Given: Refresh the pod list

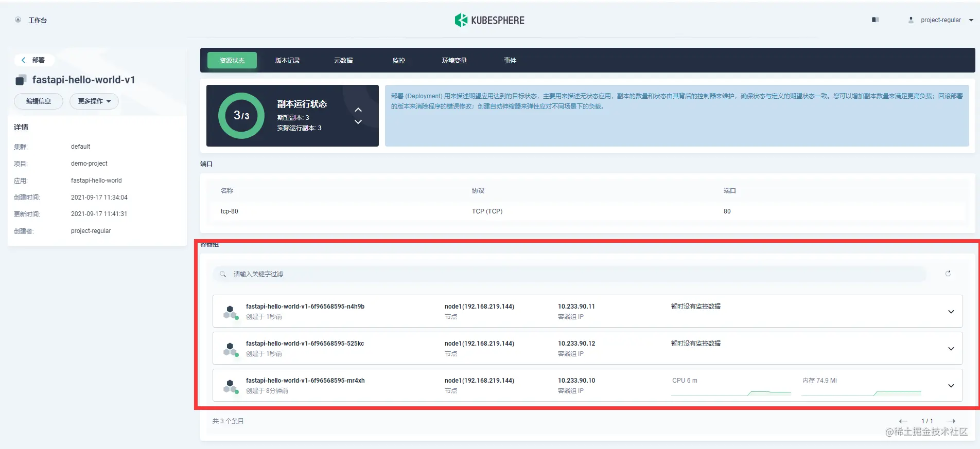Looking at the screenshot, I should pyautogui.click(x=948, y=274).
